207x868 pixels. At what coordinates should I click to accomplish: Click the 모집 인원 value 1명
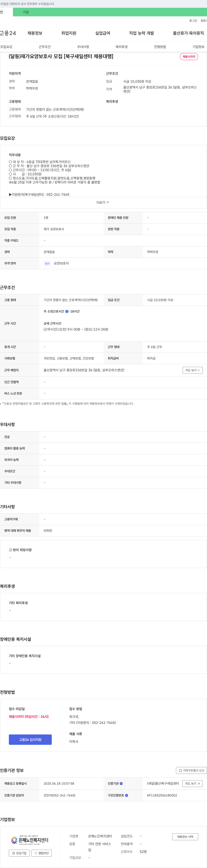[46, 218]
